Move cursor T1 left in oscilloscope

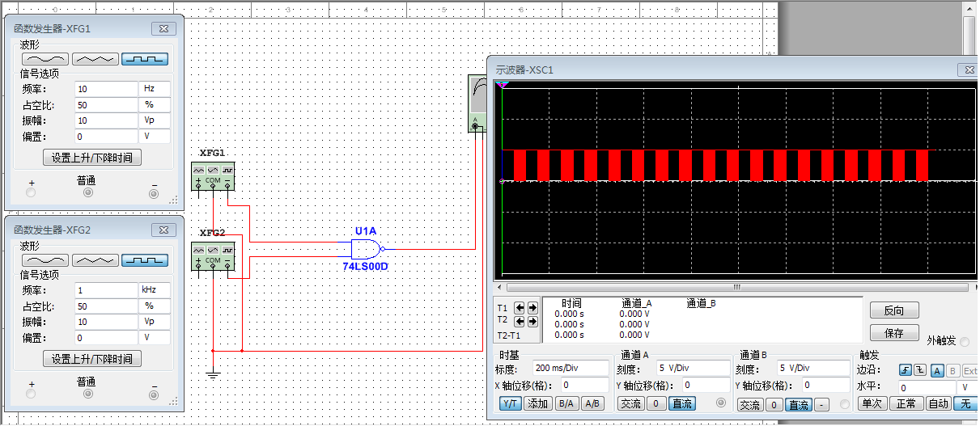[520, 308]
